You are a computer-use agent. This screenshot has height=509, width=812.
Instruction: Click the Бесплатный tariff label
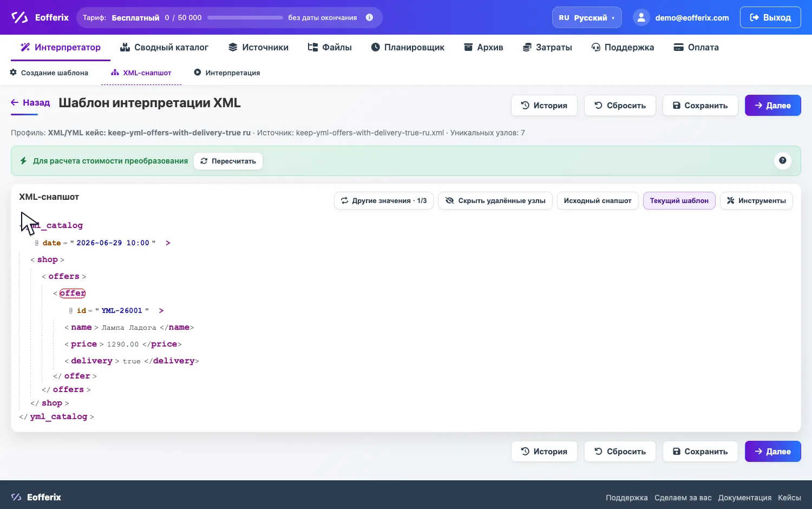point(135,17)
